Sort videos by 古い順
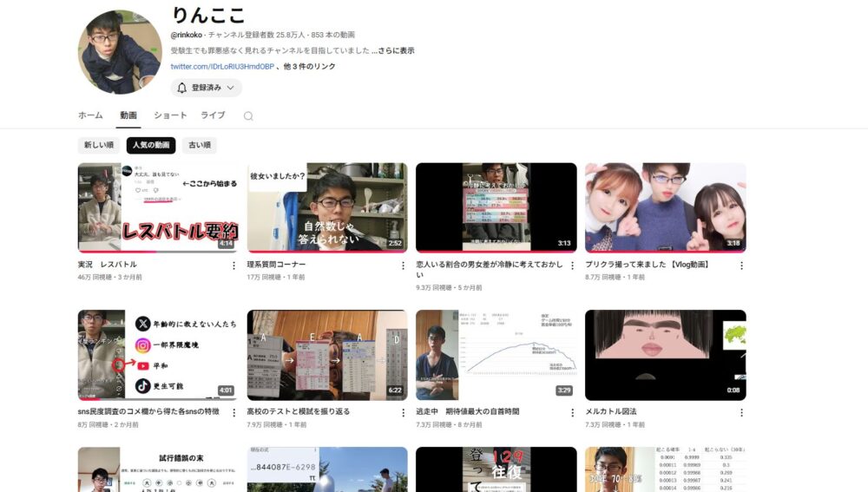This screenshot has height=492, width=868. click(x=200, y=145)
